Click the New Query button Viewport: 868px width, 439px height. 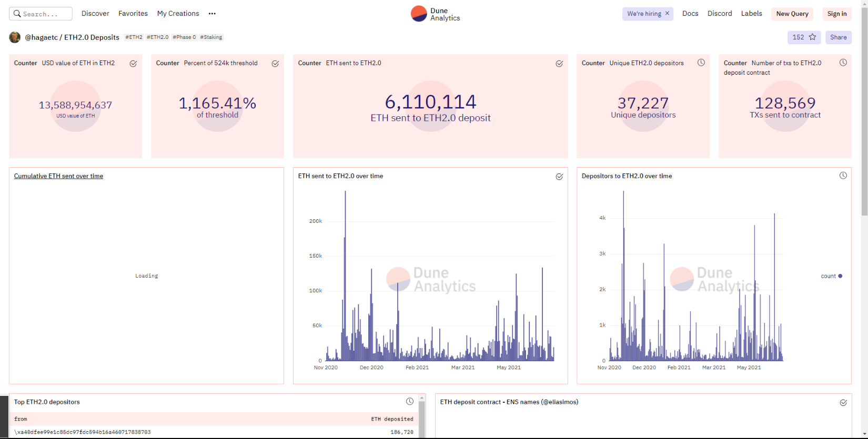coord(792,14)
